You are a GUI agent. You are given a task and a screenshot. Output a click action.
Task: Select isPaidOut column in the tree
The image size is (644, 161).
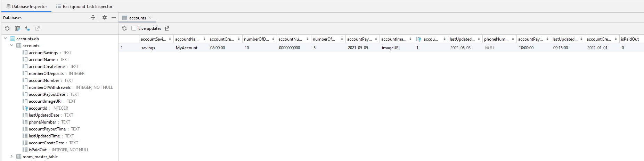point(38,150)
